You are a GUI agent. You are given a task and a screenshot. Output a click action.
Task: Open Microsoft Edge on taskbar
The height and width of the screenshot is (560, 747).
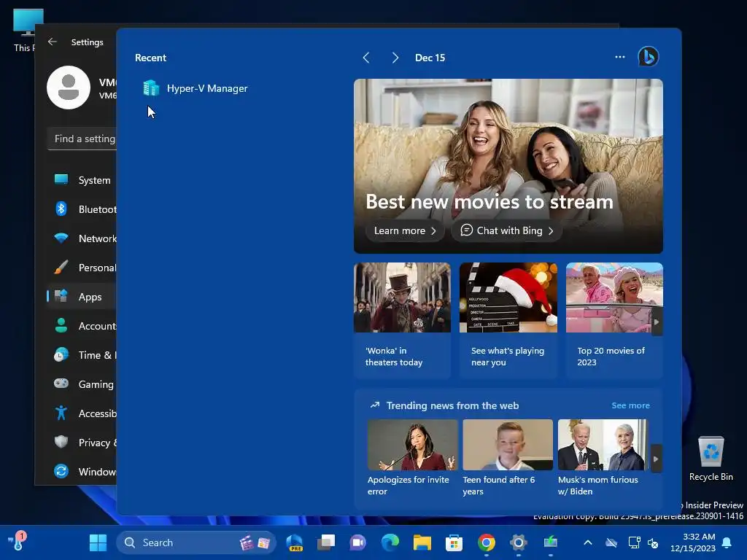390,542
